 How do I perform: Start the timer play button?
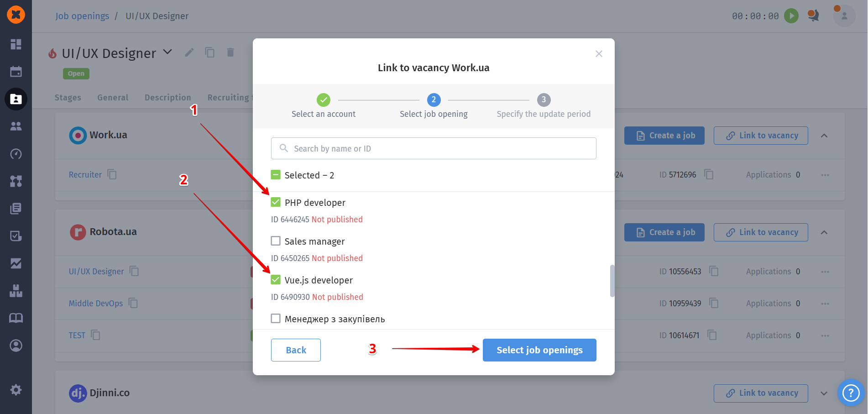click(x=791, y=16)
